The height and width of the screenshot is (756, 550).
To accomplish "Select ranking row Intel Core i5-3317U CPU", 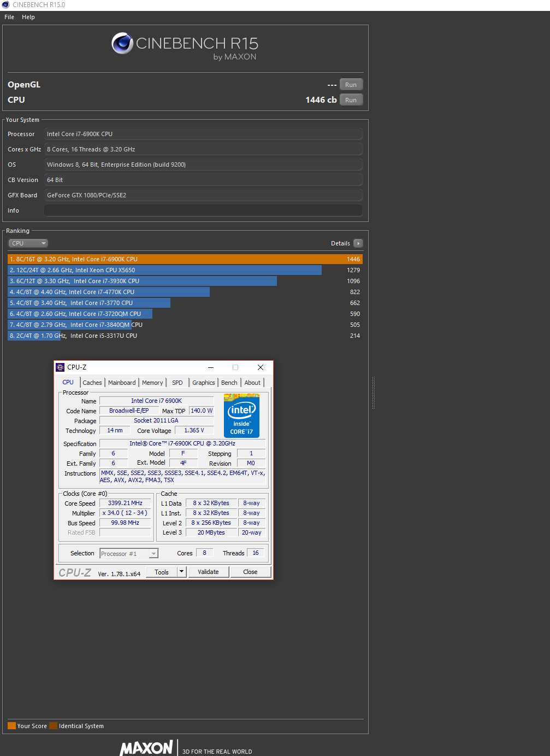I will [x=185, y=336].
